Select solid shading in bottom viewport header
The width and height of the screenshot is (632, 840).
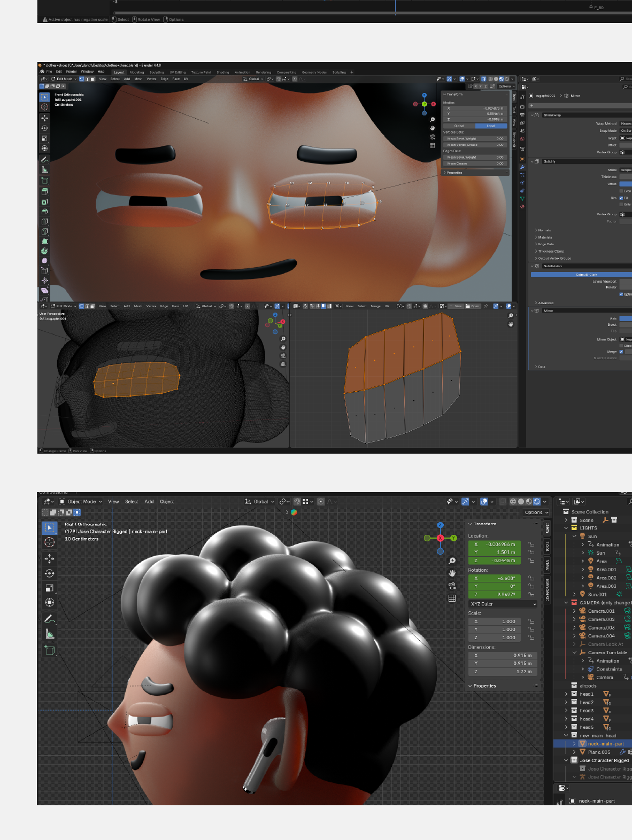[x=521, y=502]
